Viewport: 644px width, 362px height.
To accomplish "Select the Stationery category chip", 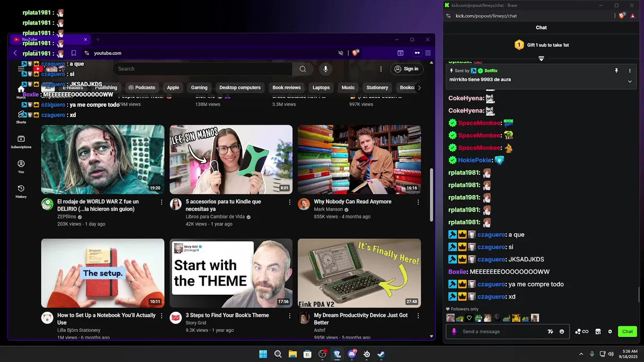I will point(377,87).
